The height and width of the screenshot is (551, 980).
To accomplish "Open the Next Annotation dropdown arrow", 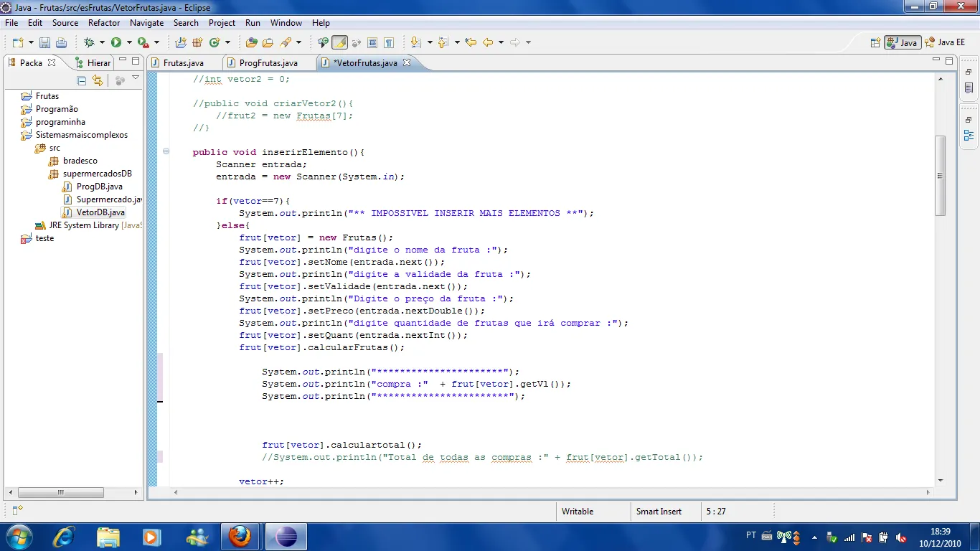I will (430, 42).
